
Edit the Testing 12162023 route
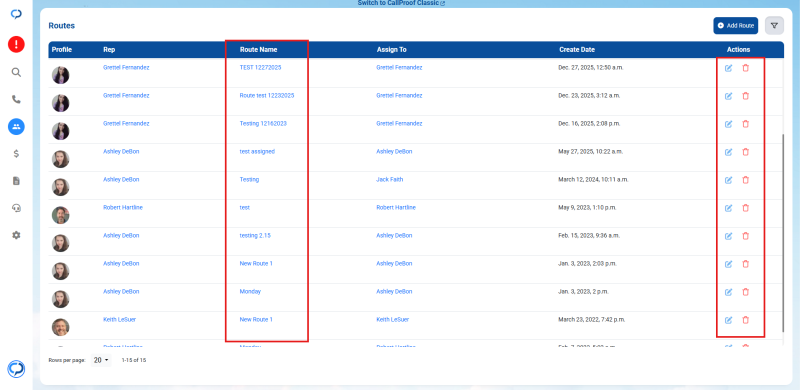[729, 124]
